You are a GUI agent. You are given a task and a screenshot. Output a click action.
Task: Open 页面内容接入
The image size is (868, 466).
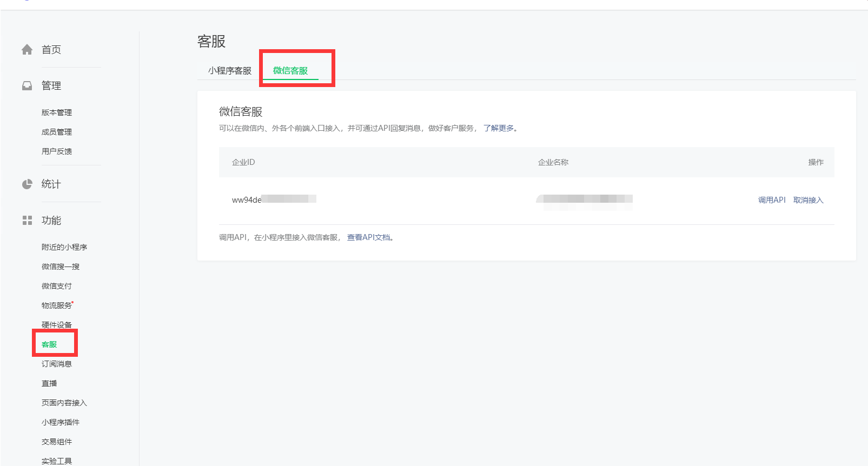(x=64, y=403)
